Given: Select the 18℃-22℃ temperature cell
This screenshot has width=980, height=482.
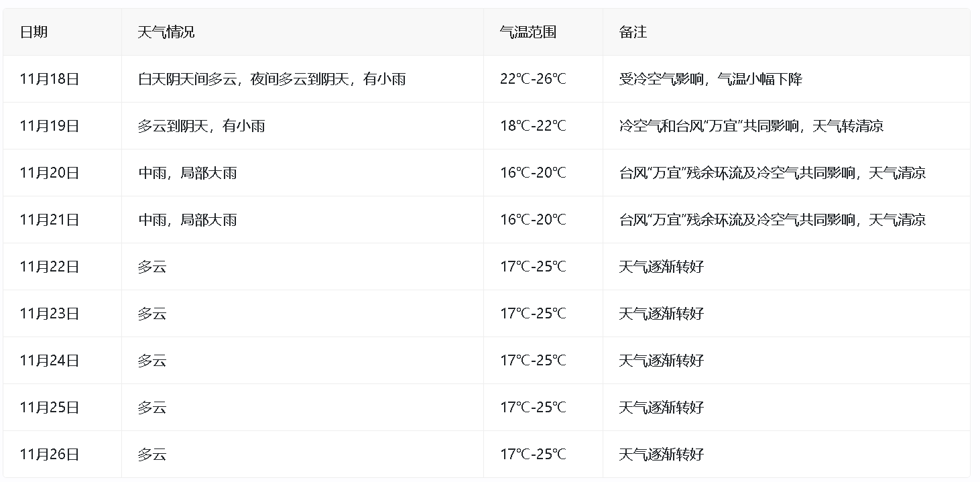Looking at the screenshot, I should pos(533,126).
